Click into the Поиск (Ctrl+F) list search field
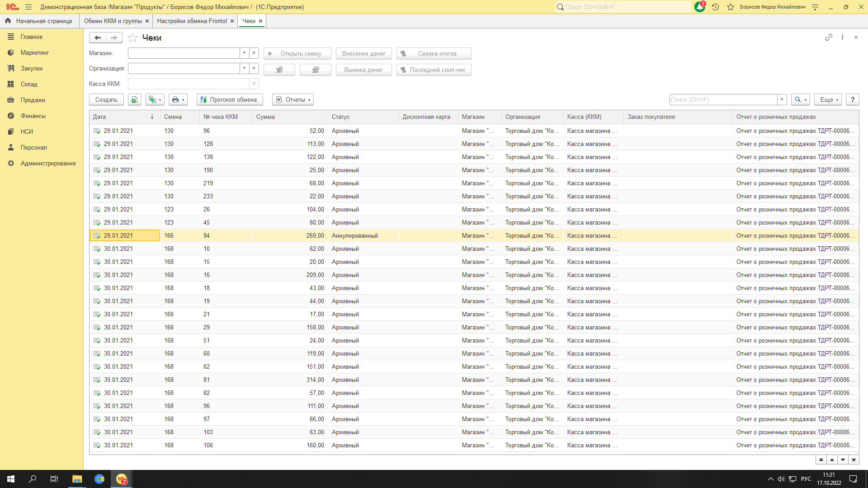 point(723,99)
